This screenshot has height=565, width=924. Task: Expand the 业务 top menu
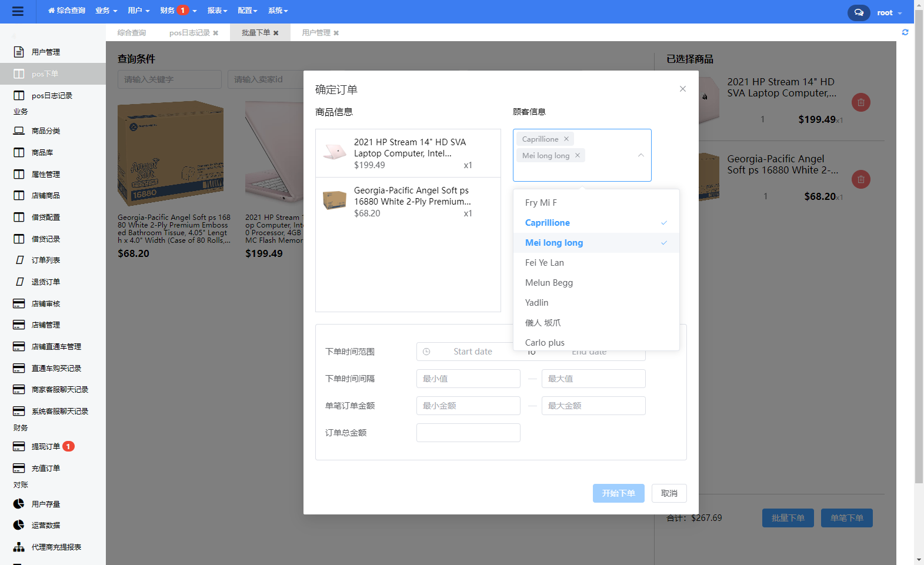[106, 11]
